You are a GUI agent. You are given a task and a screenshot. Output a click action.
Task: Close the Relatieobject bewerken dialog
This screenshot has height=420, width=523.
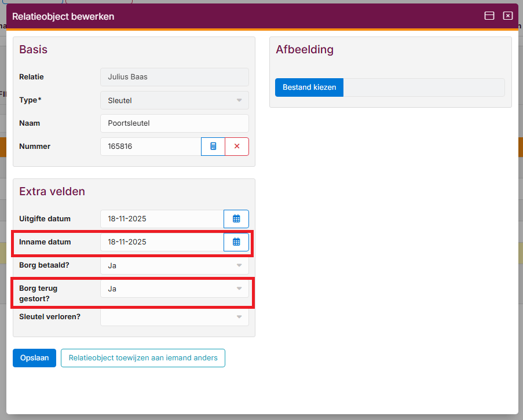pos(508,16)
